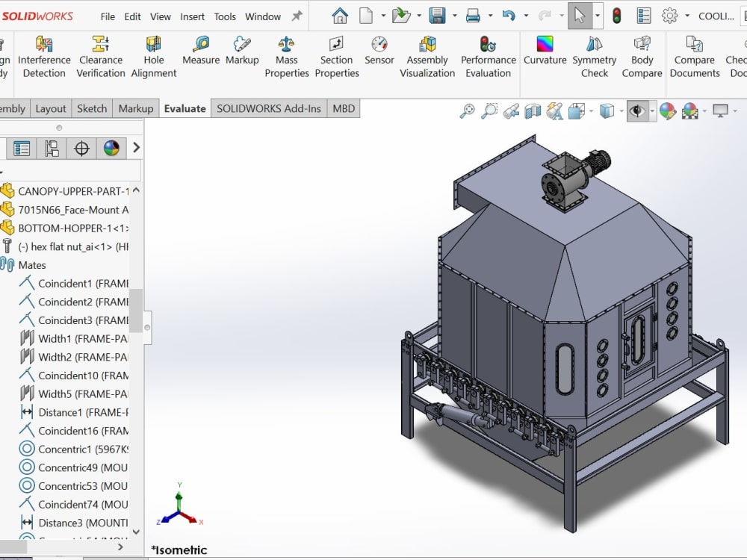Screen dimensions: 747x560
Task: Switch to SOLIDWORKS Add-Ins tab
Action: [269, 108]
